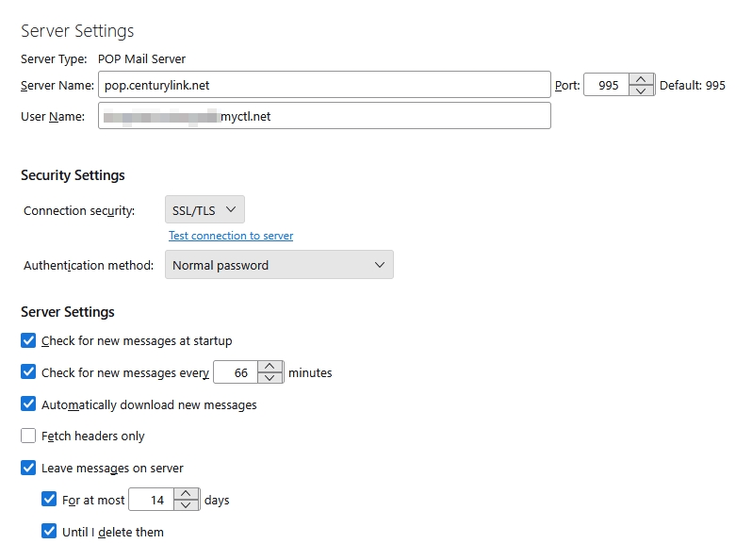752x560 pixels.
Task: Enable Fetch headers only option
Action: pos(28,436)
